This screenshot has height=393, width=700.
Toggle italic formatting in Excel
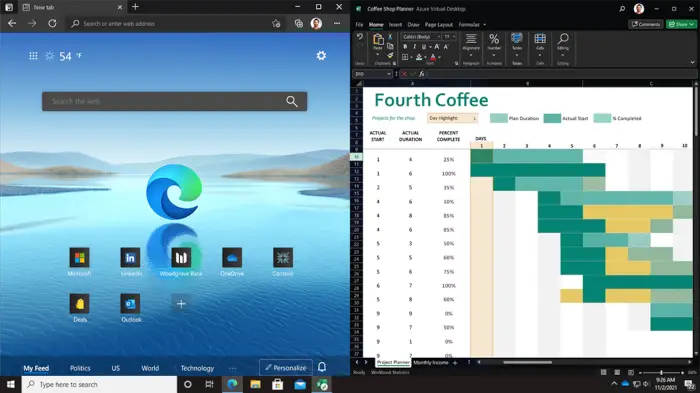tap(414, 46)
